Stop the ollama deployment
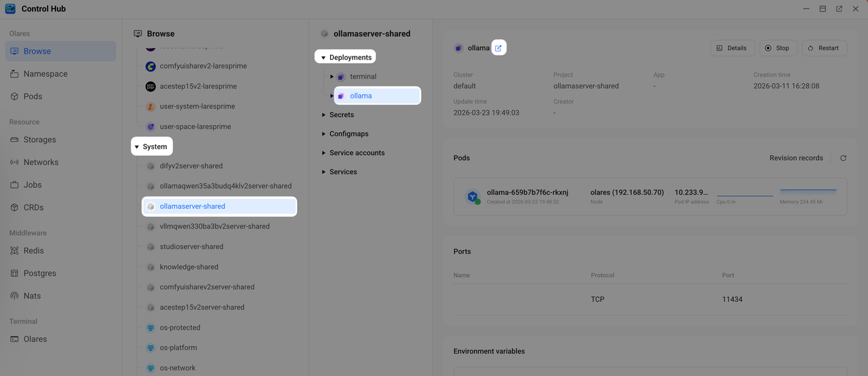868x376 pixels. pyautogui.click(x=776, y=48)
